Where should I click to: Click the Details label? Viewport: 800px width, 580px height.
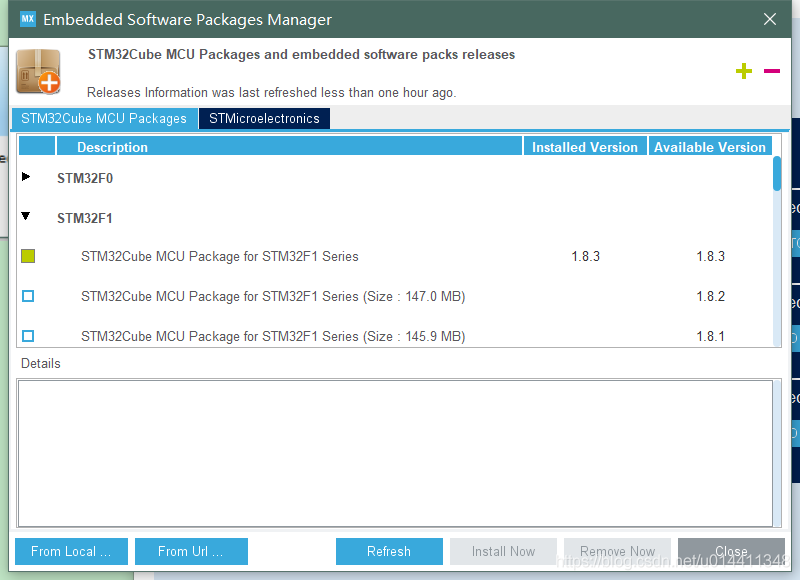(41, 363)
